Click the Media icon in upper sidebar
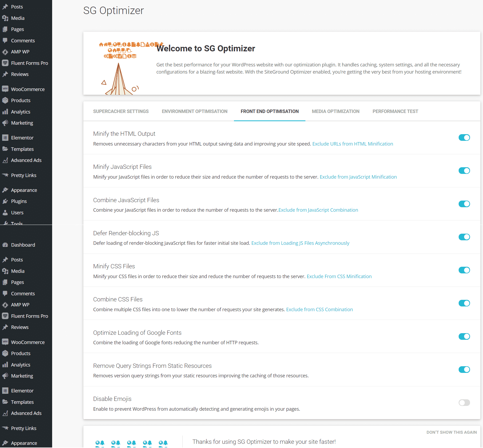The height and width of the screenshot is (448, 483). [5, 18]
